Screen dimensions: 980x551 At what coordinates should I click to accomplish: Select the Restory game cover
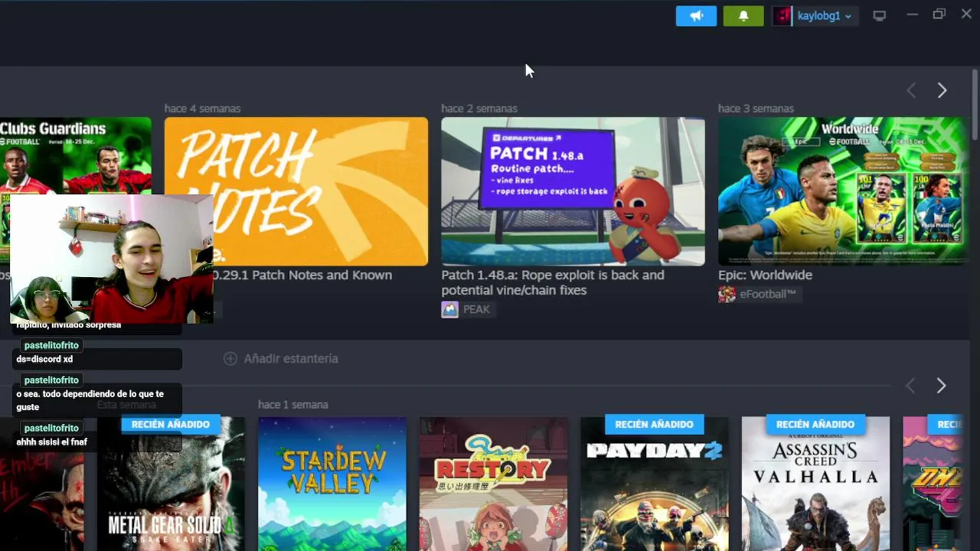pos(494,484)
